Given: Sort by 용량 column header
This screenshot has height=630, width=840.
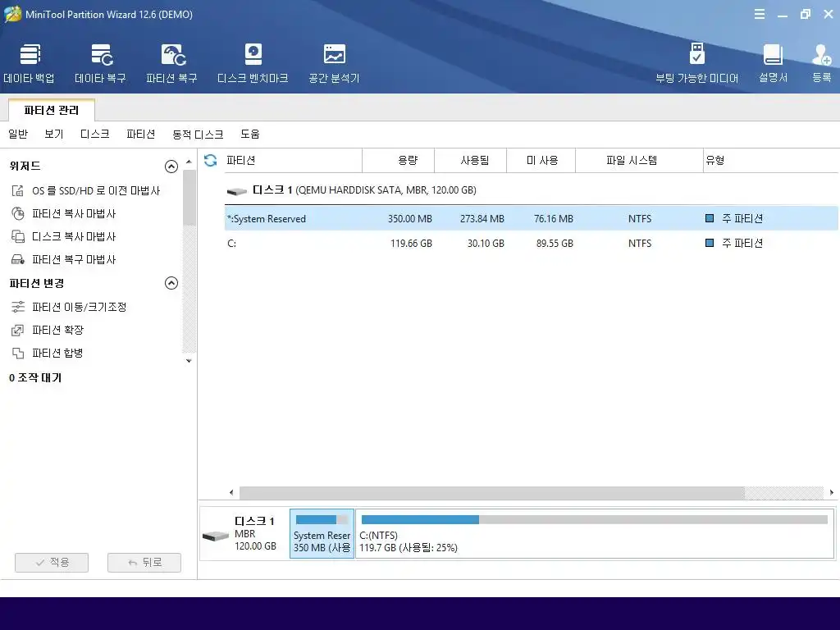Looking at the screenshot, I should click(399, 160).
